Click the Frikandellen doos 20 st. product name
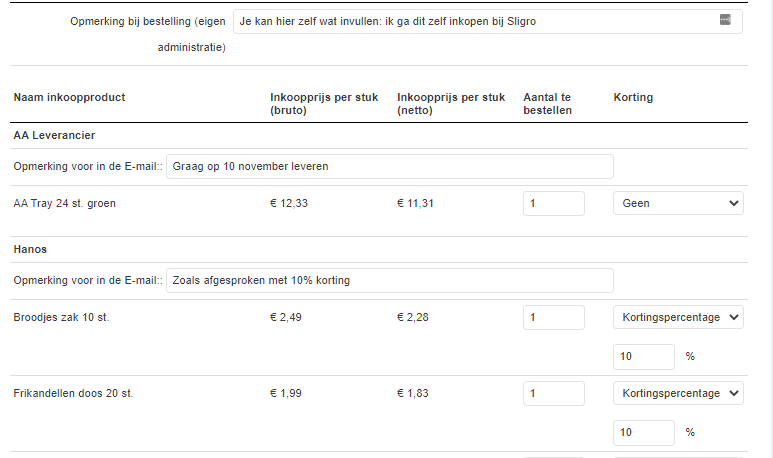Screen dimensions: 773x458 coord(73,393)
